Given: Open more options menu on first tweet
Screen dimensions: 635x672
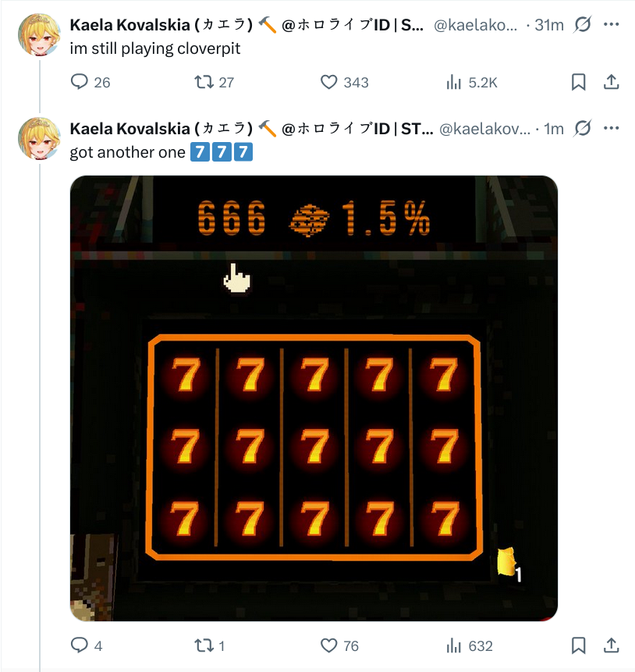Looking at the screenshot, I should [x=611, y=24].
